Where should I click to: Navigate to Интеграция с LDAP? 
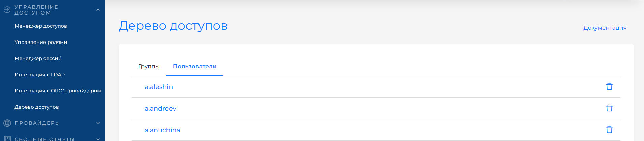coord(40,75)
